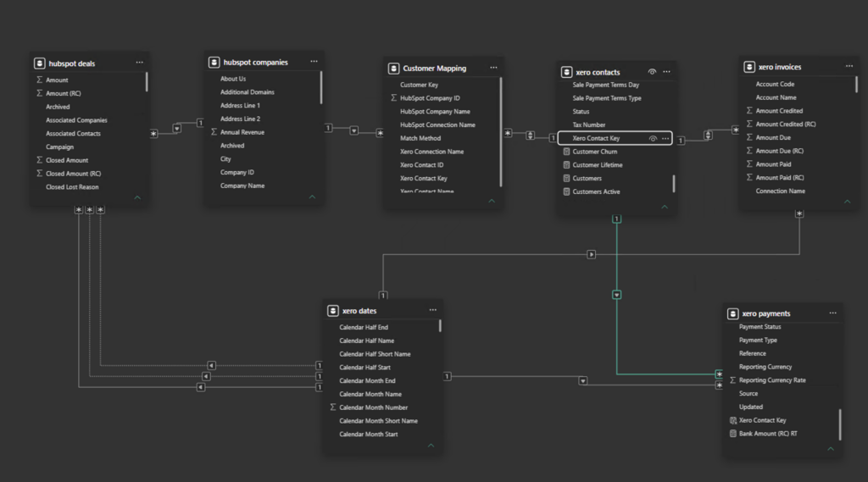Image resolution: width=868 pixels, height=482 pixels.
Task: Collapse the xero payments table card
Action: pos(831,449)
